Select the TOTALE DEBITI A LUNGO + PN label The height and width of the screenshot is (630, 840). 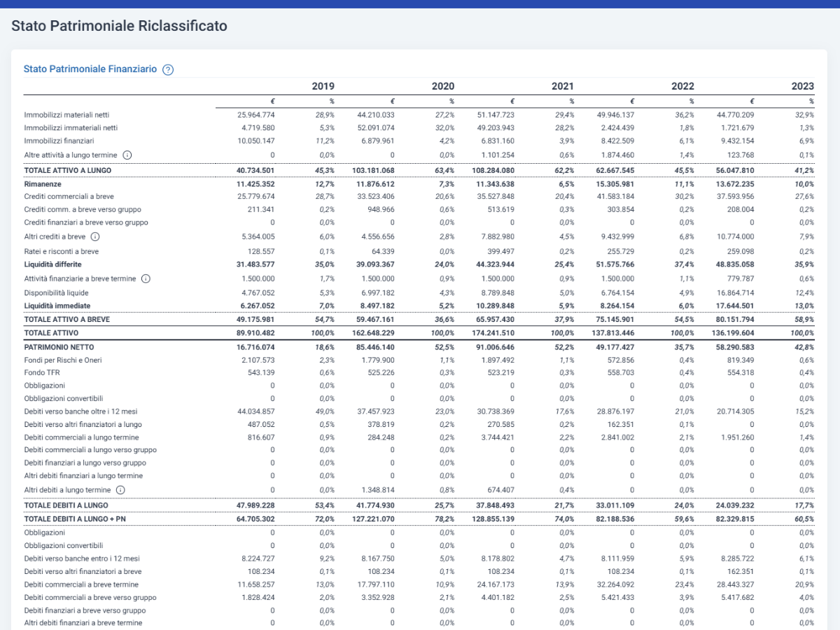point(76,519)
